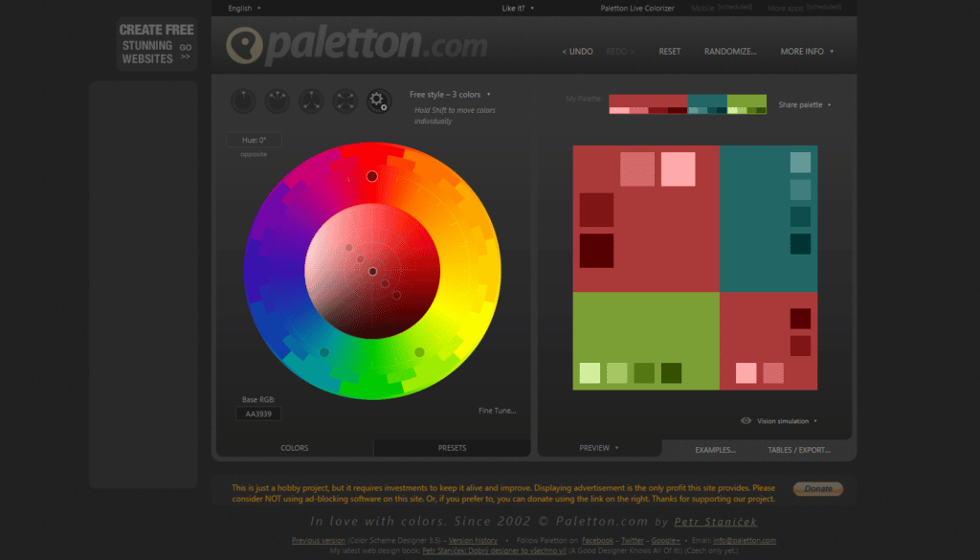Click the lightest pink square in the large red preview block
Viewport: 980px width, 560px height.
pos(679,168)
